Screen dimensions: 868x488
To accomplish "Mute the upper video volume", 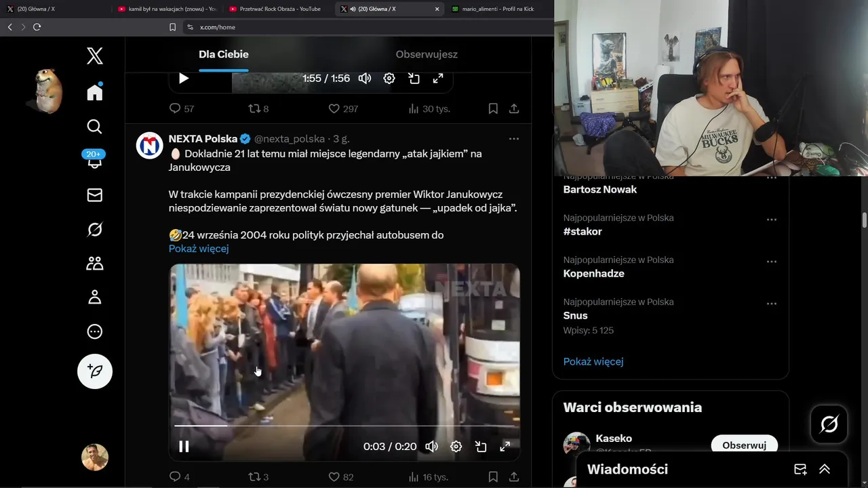I will pyautogui.click(x=365, y=78).
